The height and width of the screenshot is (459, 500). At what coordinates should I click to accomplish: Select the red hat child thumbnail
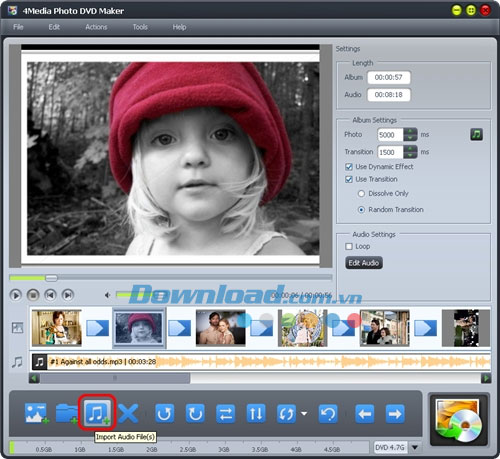pos(139,327)
